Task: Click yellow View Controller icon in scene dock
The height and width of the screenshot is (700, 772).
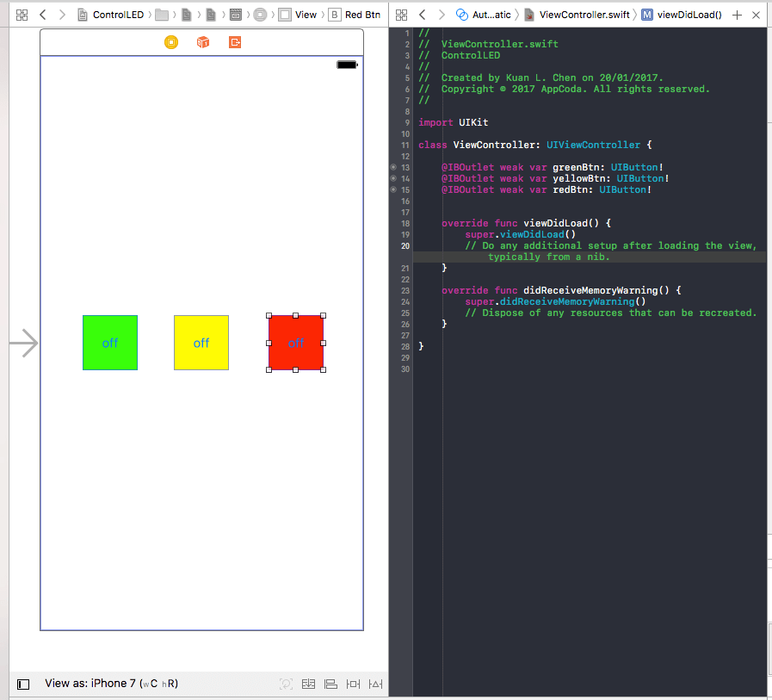Action: point(171,42)
